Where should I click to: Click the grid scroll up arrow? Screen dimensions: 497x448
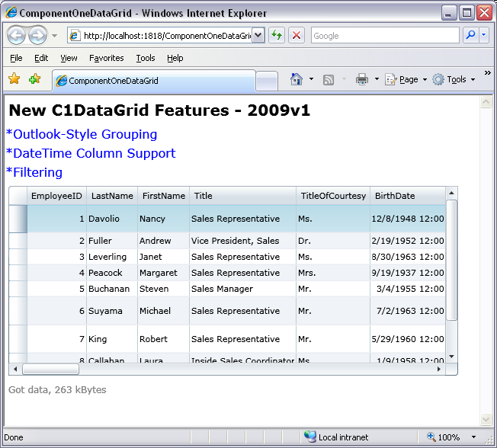(452, 193)
